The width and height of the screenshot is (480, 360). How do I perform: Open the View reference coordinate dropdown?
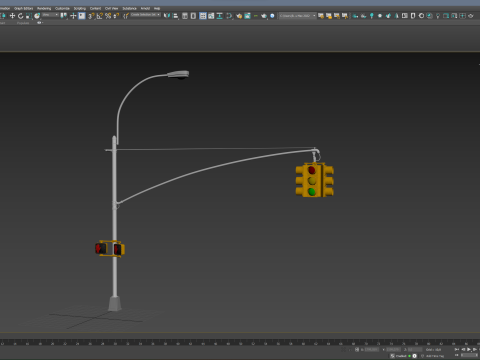50,15
